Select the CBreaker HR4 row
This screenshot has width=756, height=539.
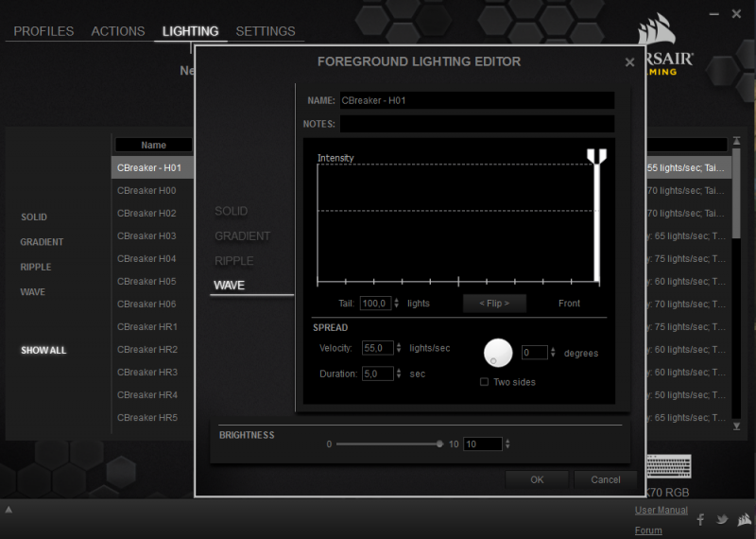[152, 394]
